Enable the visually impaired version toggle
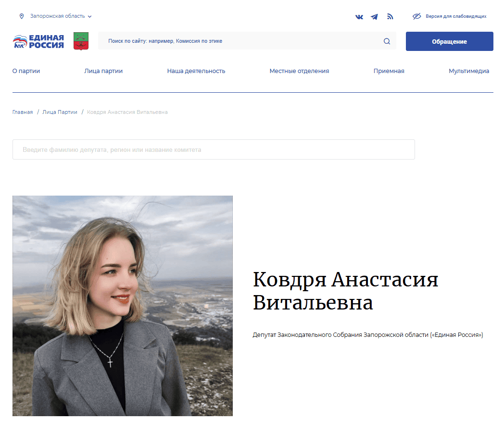Screen dimensions: 504x433 pos(456,16)
